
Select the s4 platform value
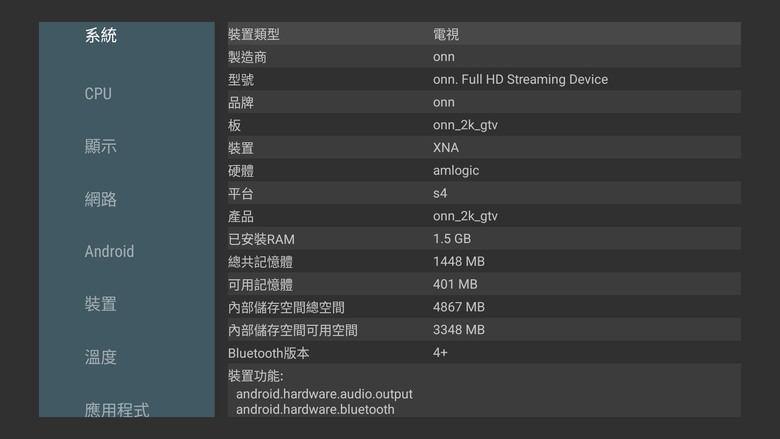[440, 193]
